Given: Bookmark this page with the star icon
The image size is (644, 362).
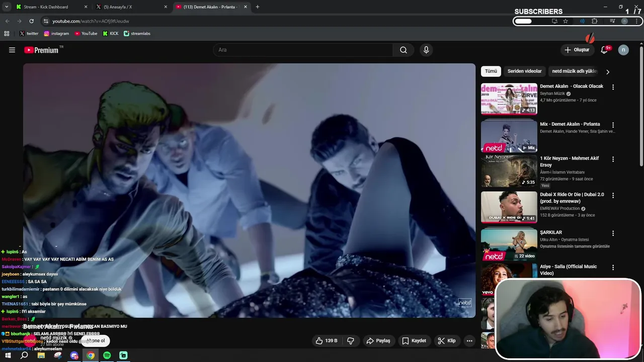Looking at the screenshot, I should click(x=566, y=21).
